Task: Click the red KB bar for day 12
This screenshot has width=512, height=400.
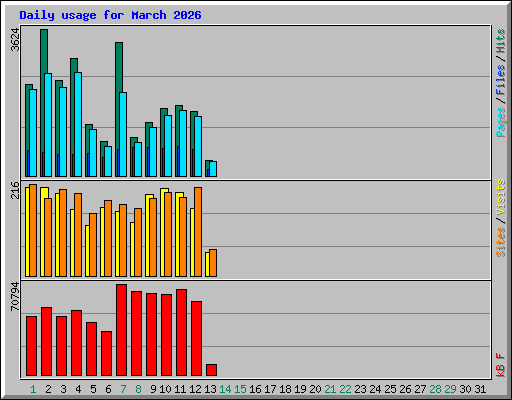Action: 196,338
